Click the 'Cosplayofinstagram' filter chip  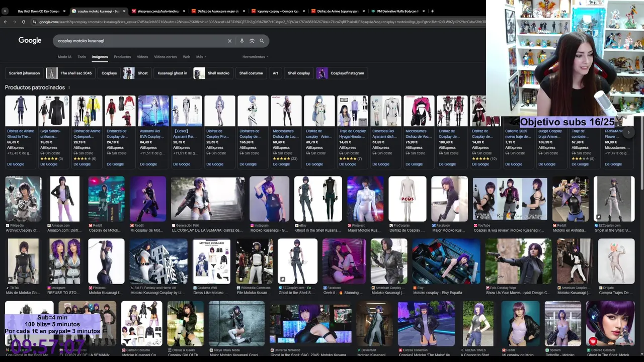342,73
